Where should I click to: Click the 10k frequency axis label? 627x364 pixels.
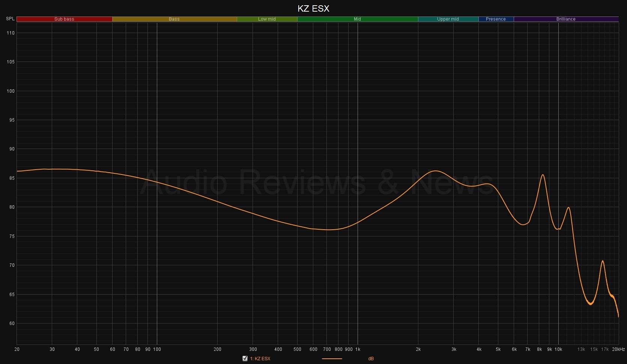pyautogui.click(x=558, y=349)
